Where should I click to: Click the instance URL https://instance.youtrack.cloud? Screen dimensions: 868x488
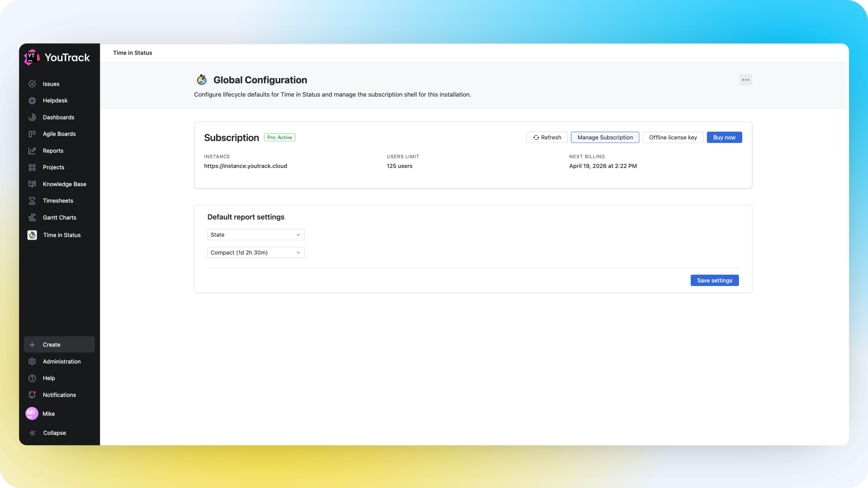[245, 166]
